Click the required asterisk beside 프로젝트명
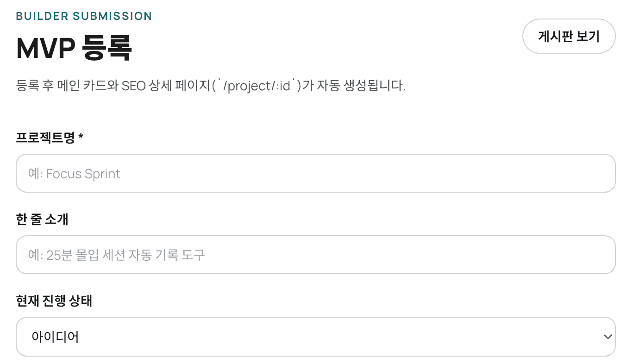 [81, 137]
